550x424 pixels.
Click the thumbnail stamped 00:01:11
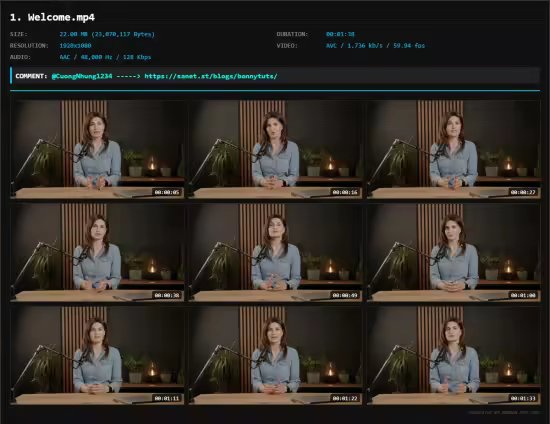(x=97, y=355)
